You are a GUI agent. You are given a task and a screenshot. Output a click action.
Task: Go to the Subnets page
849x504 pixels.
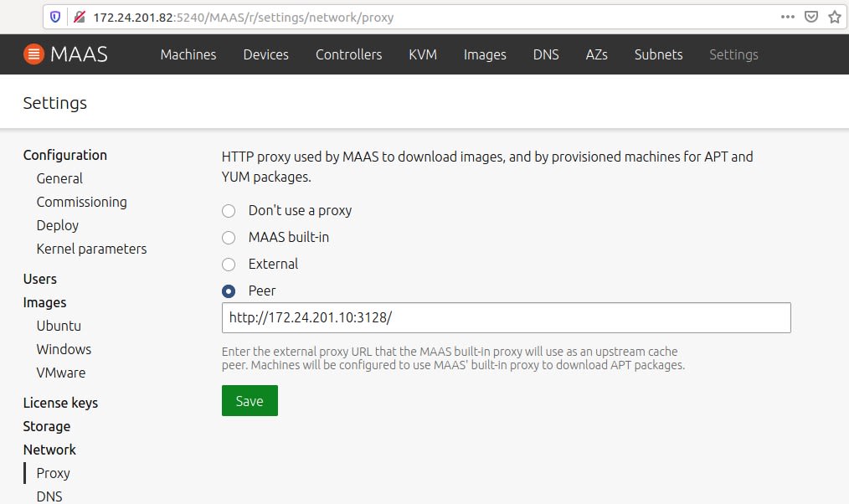(x=658, y=54)
